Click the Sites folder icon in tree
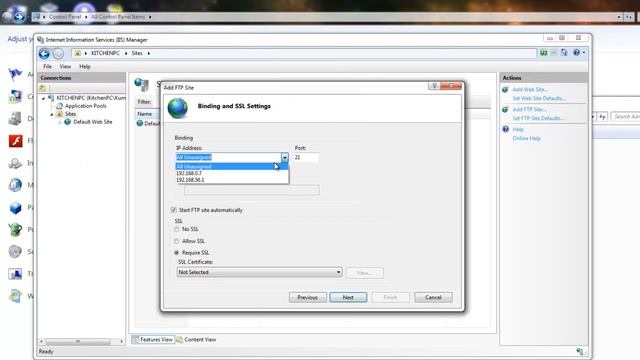The width and height of the screenshot is (640, 360). coord(60,114)
